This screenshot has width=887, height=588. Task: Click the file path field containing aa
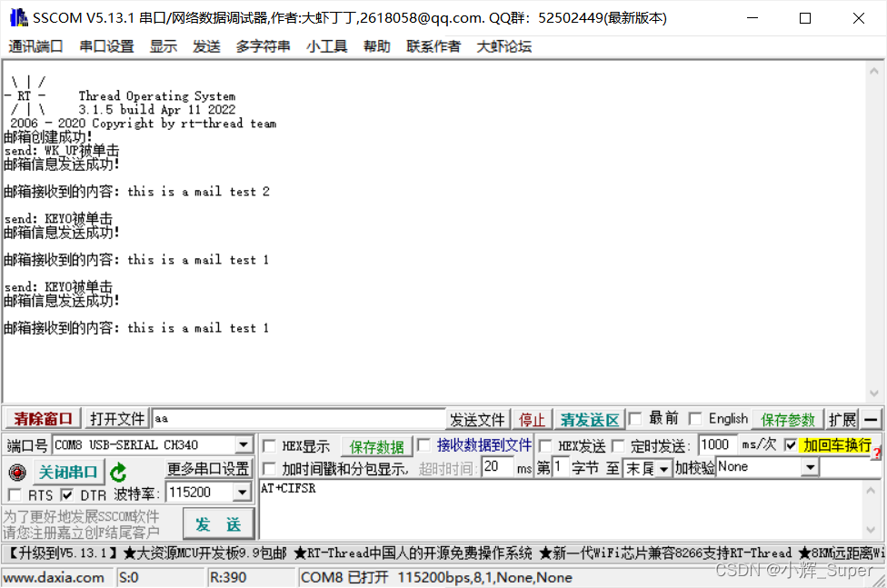point(299,419)
